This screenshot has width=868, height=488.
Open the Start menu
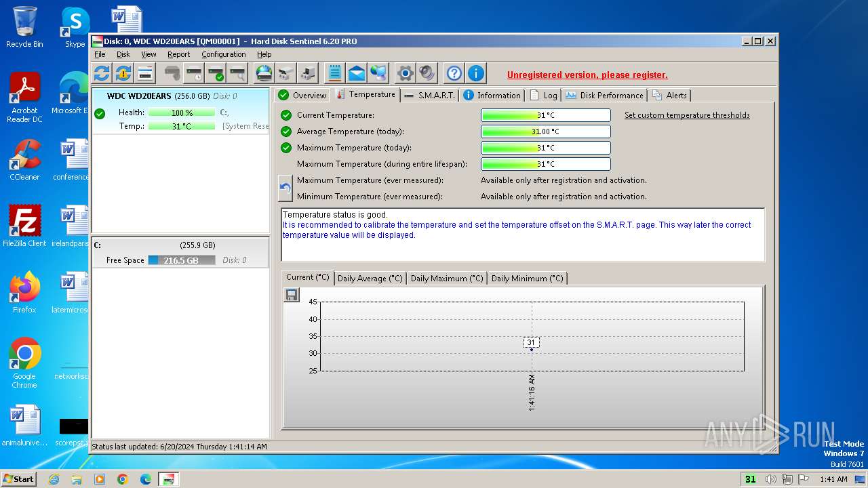pos(19,479)
